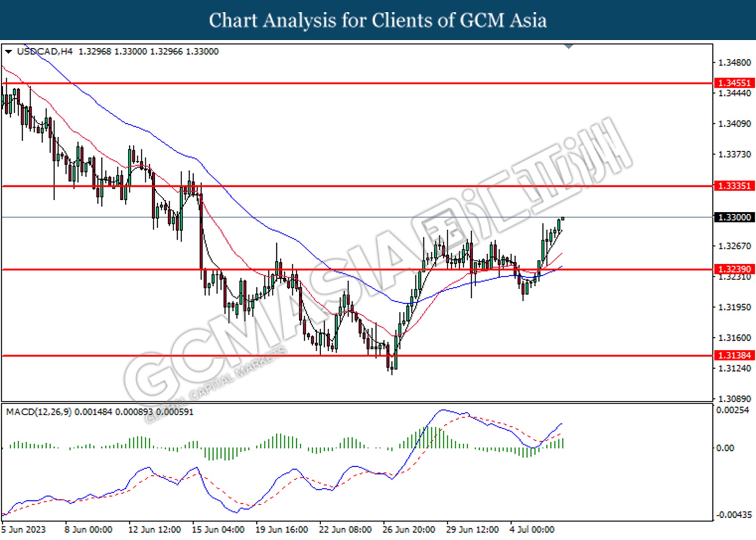Image resolution: width=756 pixels, height=540 pixels.
Task: Click the 26 Jun 20:00 time label
Action: 409,529
